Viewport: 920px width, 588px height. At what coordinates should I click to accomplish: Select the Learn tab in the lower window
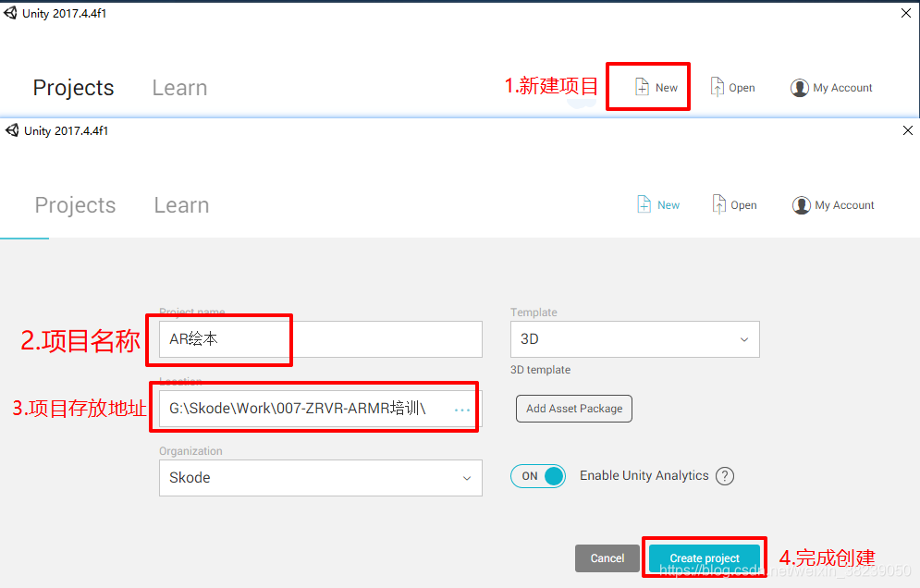pyautogui.click(x=181, y=205)
